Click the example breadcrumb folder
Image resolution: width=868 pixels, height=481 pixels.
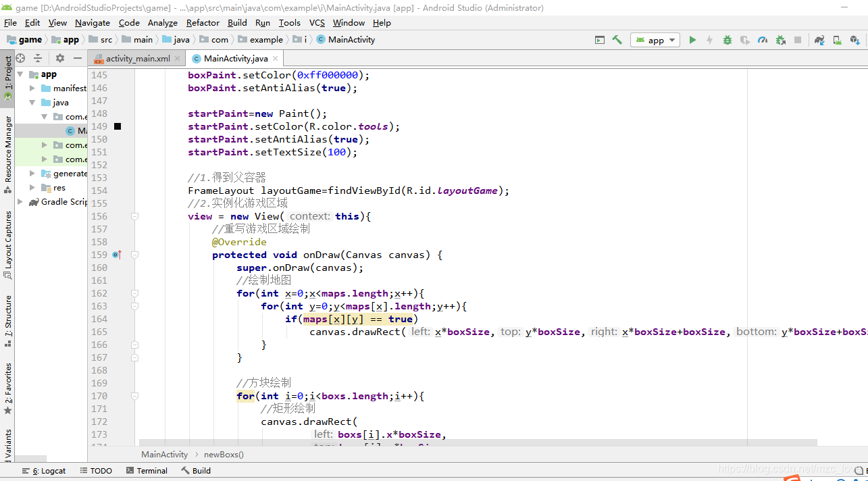click(x=260, y=40)
